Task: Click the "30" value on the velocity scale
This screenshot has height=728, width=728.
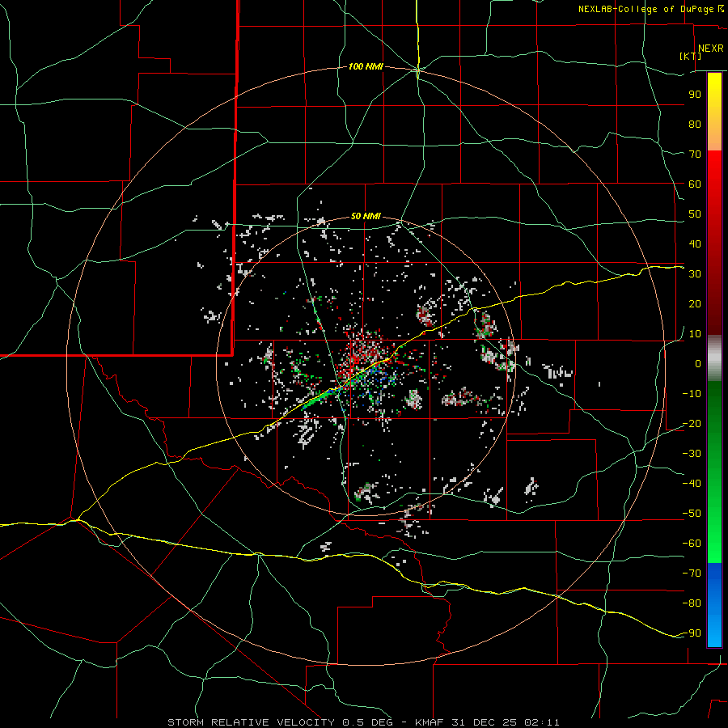Action: [x=695, y=274]
